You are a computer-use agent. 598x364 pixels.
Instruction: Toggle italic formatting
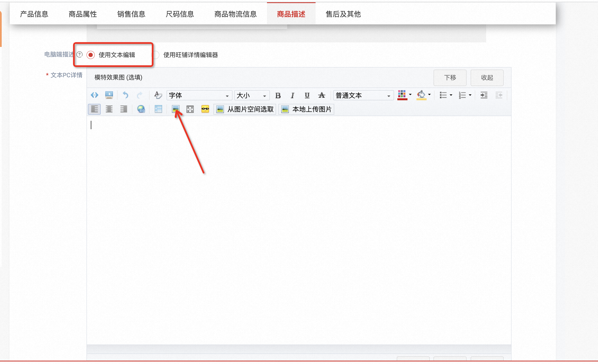pos(293,95)
